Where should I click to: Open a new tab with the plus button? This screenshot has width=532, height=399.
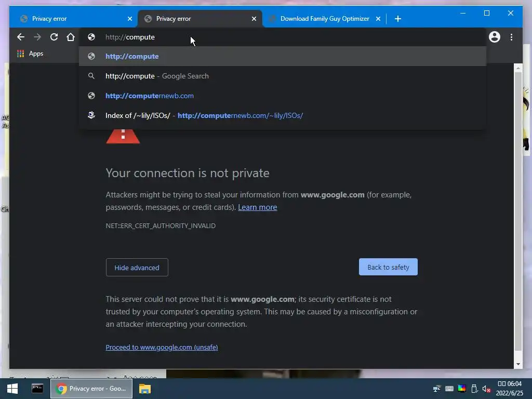coord(398,19)
